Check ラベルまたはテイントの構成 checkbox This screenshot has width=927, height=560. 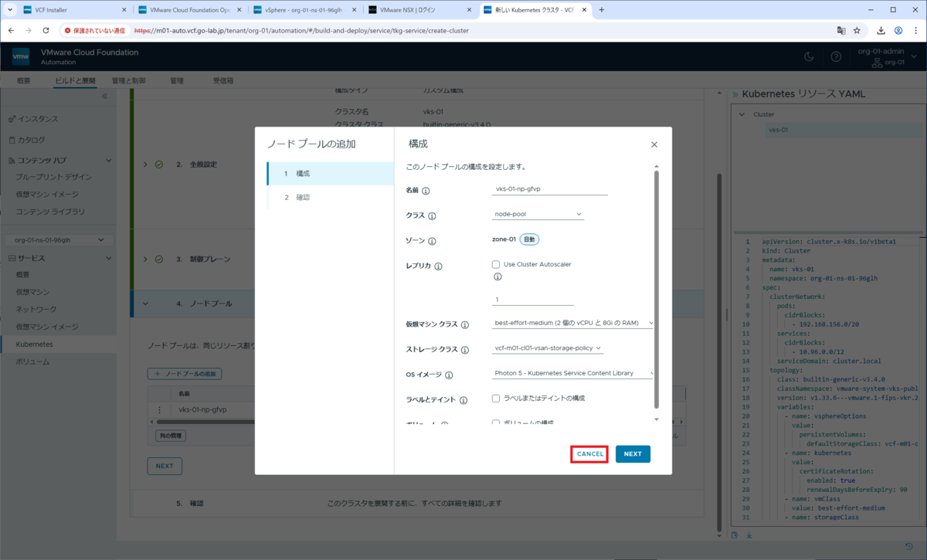[496, 399]
